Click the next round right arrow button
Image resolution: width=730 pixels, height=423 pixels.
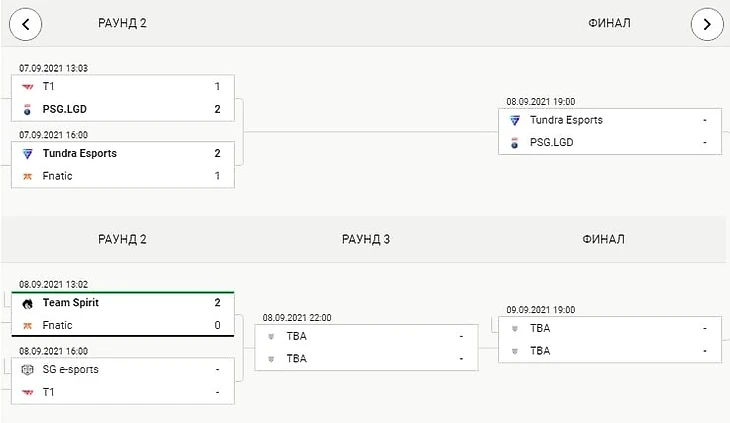point(706,23)
